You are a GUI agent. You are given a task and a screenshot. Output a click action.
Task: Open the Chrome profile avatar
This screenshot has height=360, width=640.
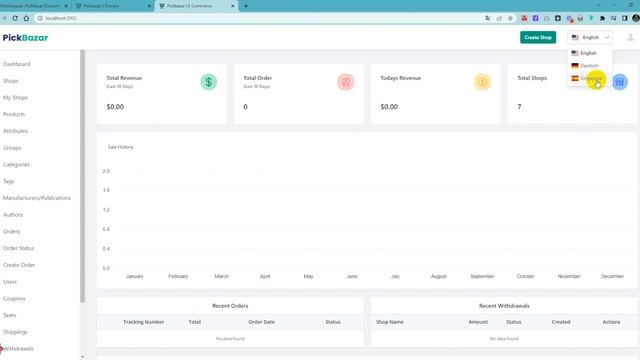[x=636, y=18]
